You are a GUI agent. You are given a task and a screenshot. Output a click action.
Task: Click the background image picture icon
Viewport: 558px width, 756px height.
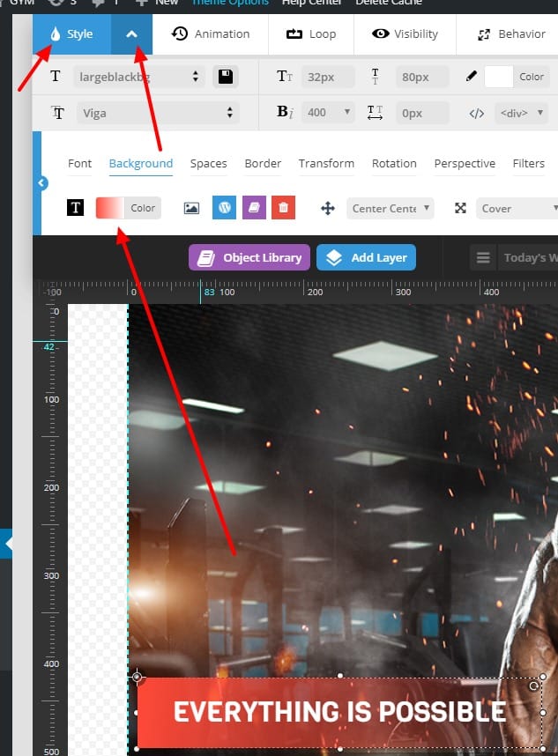[x=191, y=209]
